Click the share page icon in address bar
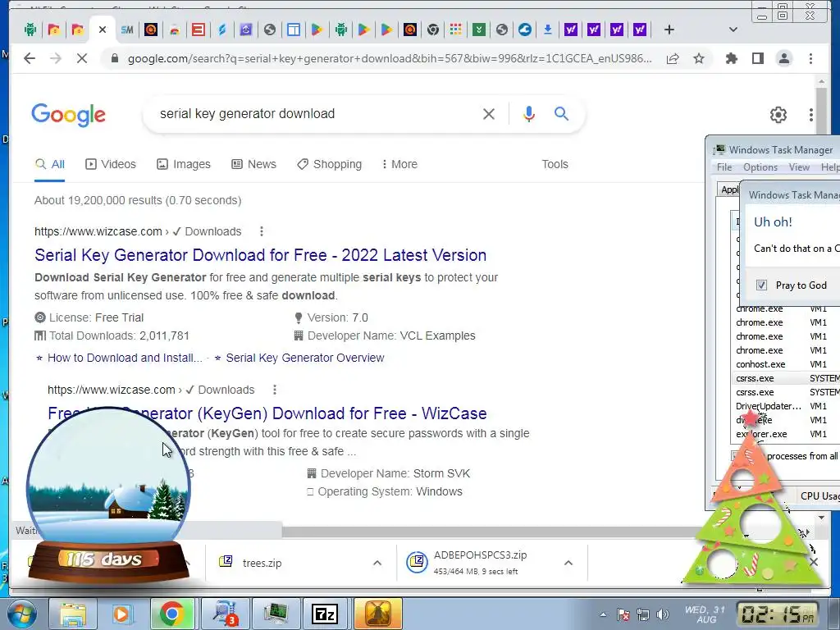 coord(673,58)
